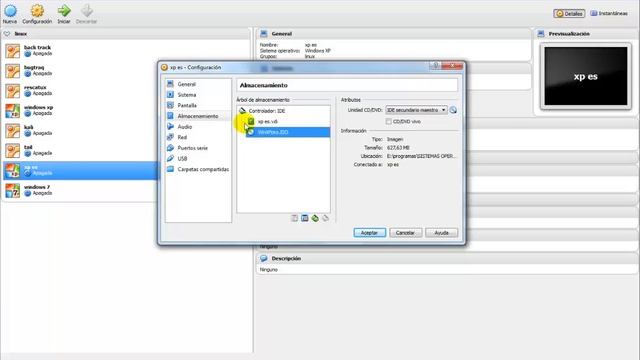The width and height of the screenshot is (640, 360).
Task: Select the bugtraq virtual machine icon
Action: coord(12,71)
